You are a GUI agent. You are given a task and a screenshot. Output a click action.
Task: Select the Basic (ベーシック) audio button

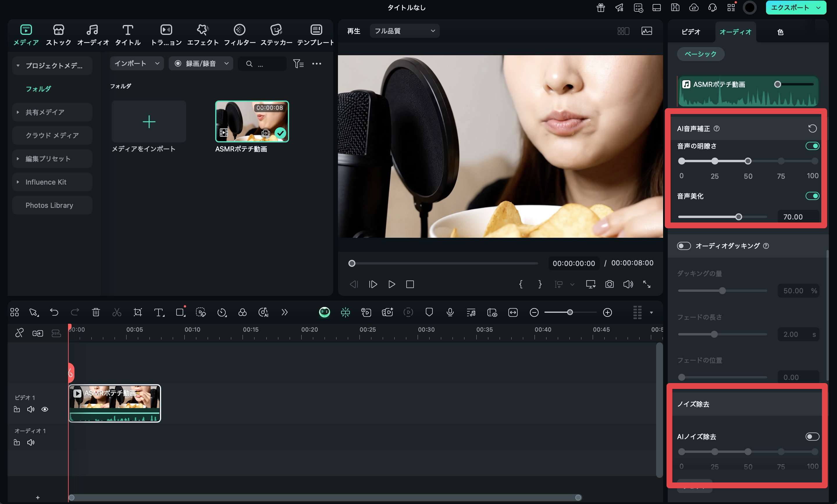(x=700, y=54)
